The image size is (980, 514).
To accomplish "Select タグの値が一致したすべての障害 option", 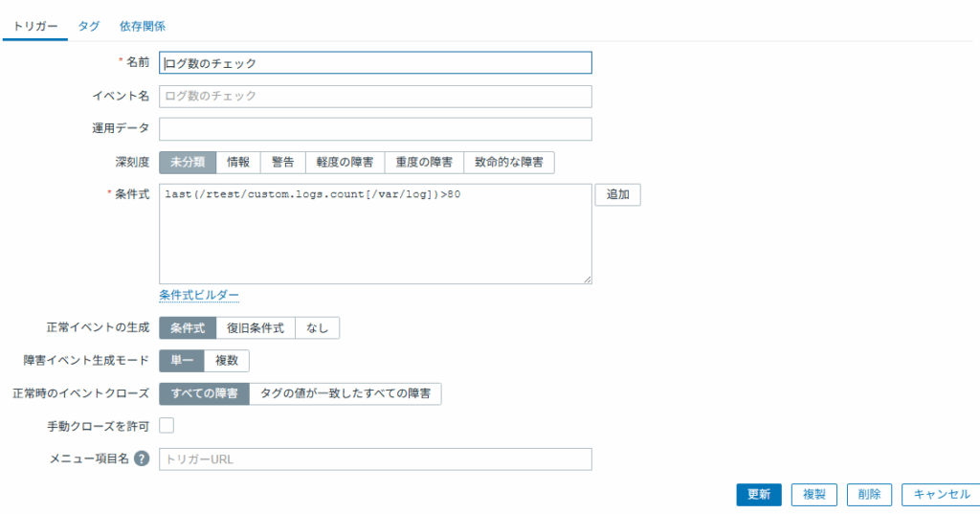I will [345, 394].
